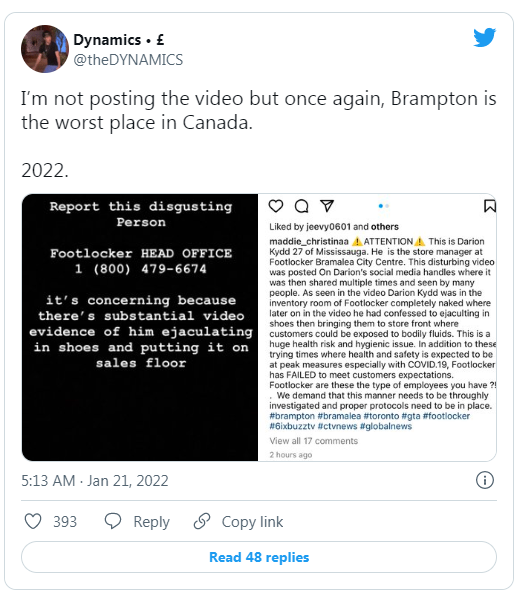Click the copy link chain icon

[202, 521]
